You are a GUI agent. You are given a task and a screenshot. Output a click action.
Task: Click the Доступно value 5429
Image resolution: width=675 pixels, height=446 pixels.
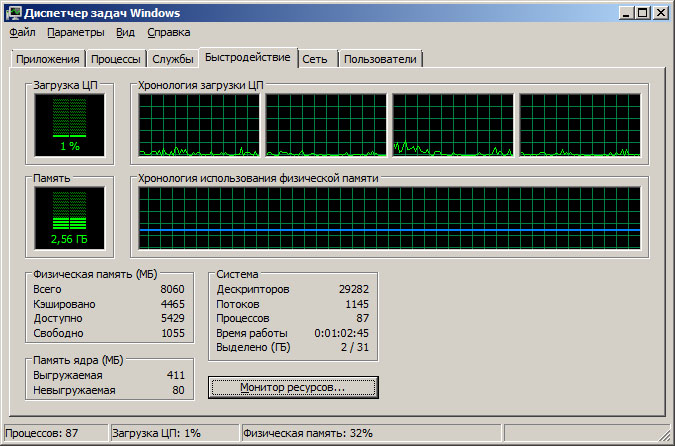point(173,319)
